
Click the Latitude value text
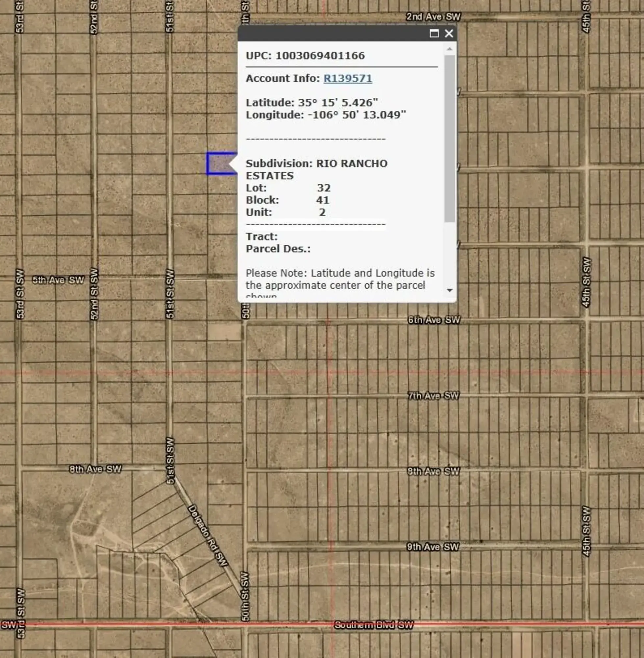tap(337, 103)
